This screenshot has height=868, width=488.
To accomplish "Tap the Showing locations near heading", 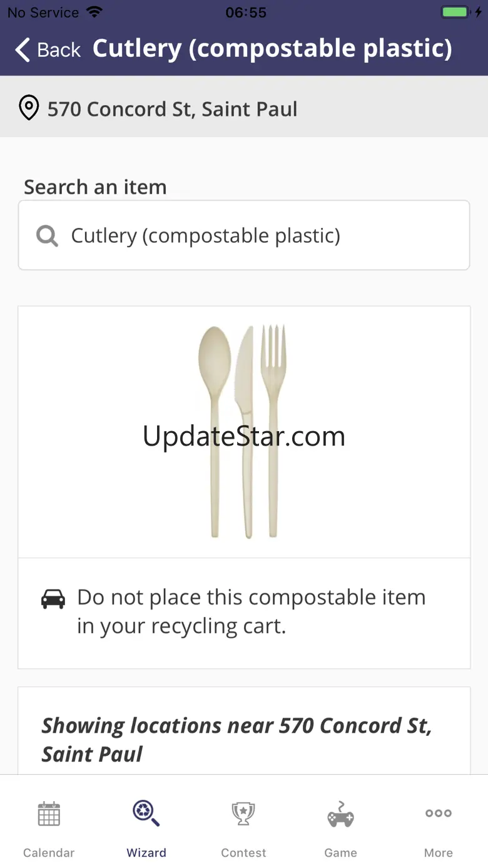I will click(236, 740).
